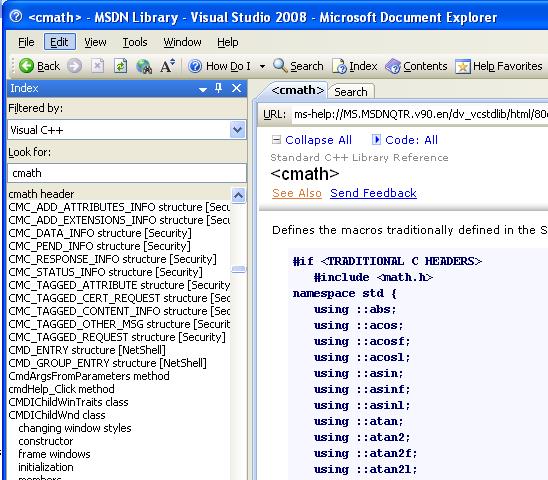This screenshot has width=548, height=480.
Task: Select 'frame windows' index sub-entry
Action: click(x=54, y=454)
